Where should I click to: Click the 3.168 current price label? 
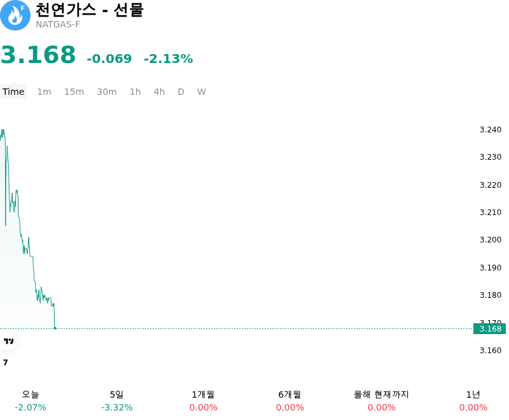pyautogui.click(x=489, y=329)
